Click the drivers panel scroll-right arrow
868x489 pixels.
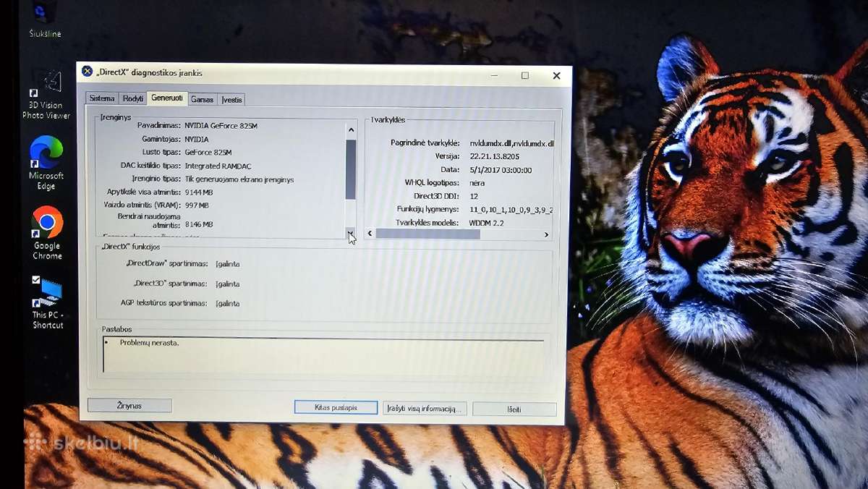coord(546,235)
